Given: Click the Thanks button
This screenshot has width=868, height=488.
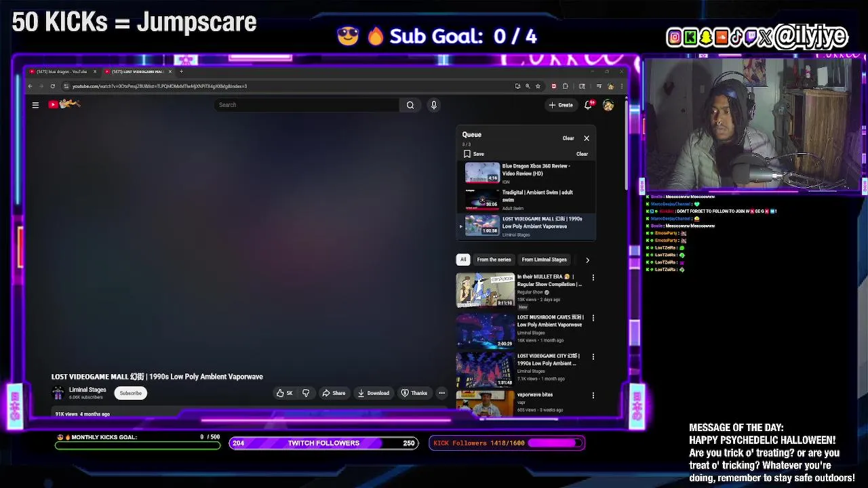Looking at the screenshot, I should tap(414, 393).
